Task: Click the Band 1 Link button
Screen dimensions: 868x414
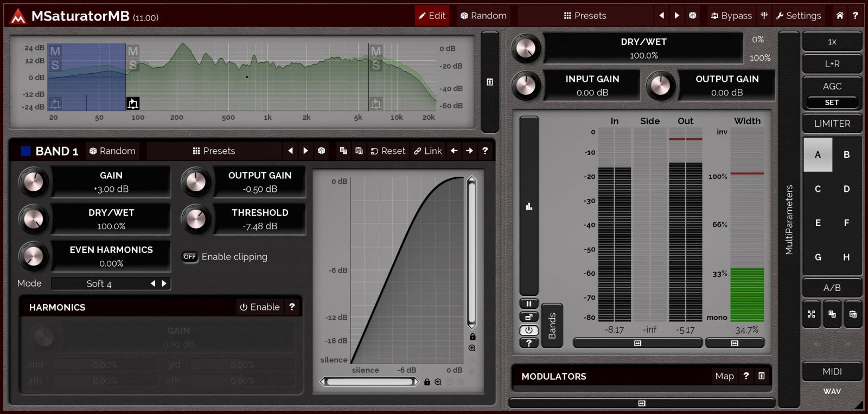Action: click(428, 151)
